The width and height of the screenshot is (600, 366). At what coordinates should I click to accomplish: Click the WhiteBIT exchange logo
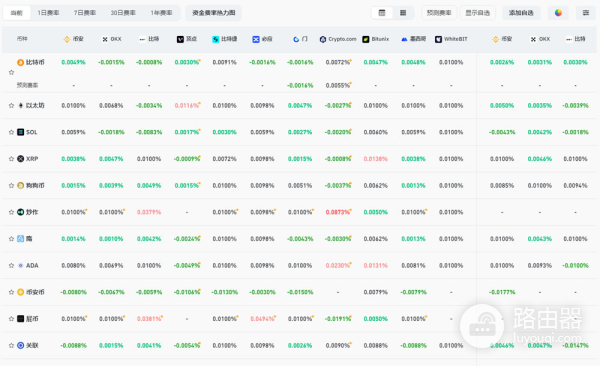[439, 39]
